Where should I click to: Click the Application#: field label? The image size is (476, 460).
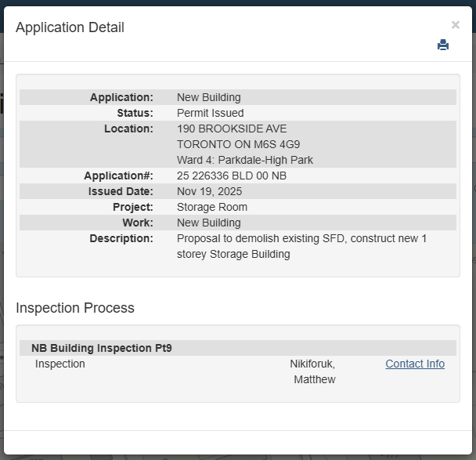(118, 176)
